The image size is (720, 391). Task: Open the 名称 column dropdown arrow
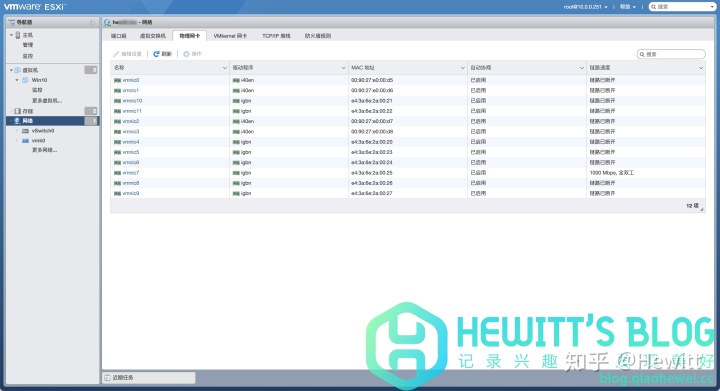click(225, 68)
